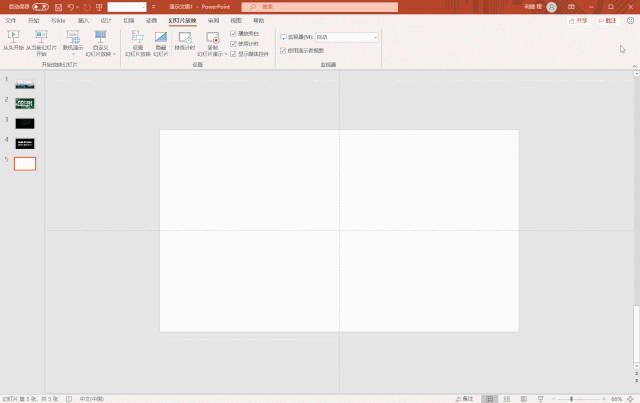Click the Save icon in title bar

pos(58,7)
